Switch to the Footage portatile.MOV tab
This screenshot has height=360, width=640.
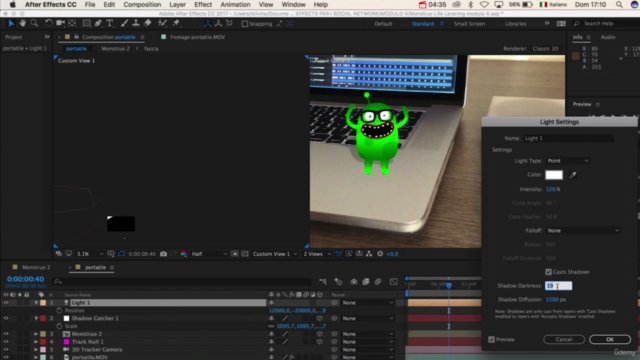(198, 37)
